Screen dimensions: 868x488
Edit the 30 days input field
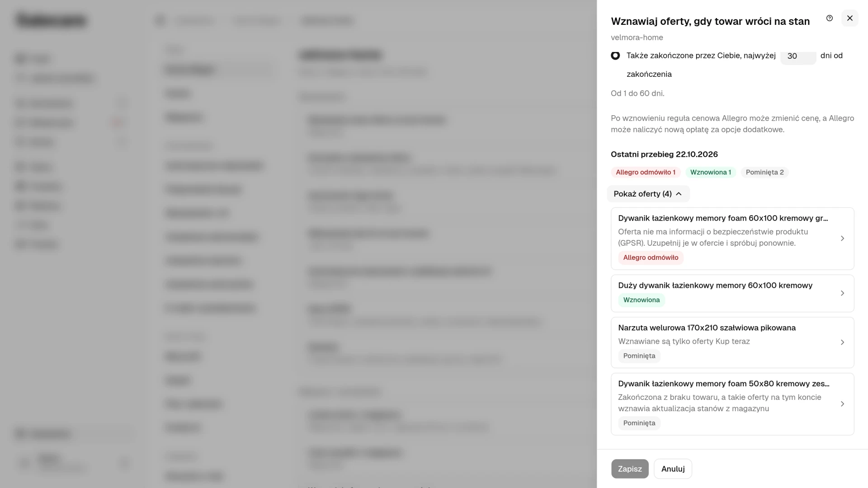tap(798, 56)
